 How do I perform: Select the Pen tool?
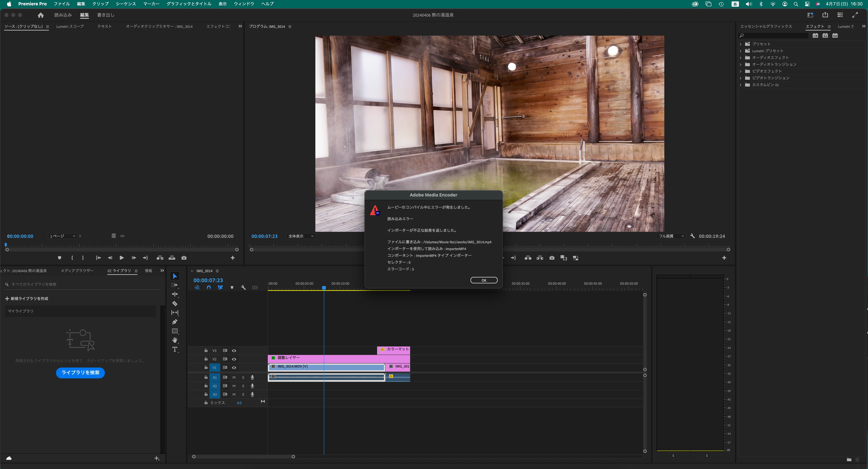click(x=174, y=322)
